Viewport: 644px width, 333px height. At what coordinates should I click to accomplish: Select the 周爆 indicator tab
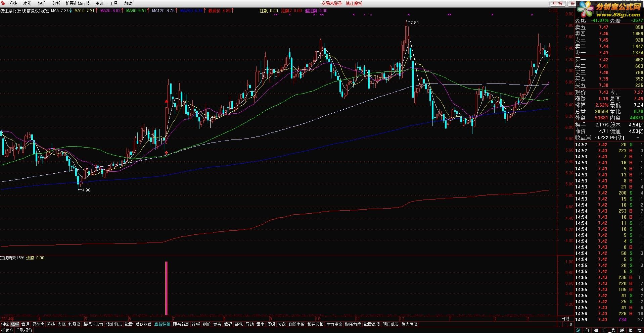pyautogui.click(x=271, y=324)
